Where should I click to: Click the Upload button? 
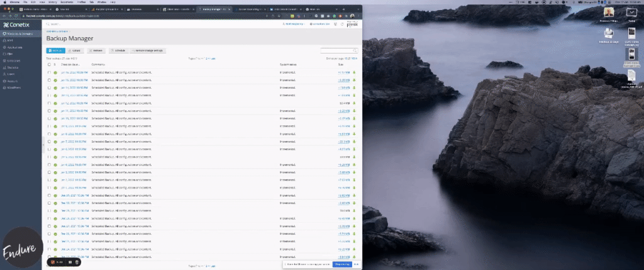coord(75,50)
